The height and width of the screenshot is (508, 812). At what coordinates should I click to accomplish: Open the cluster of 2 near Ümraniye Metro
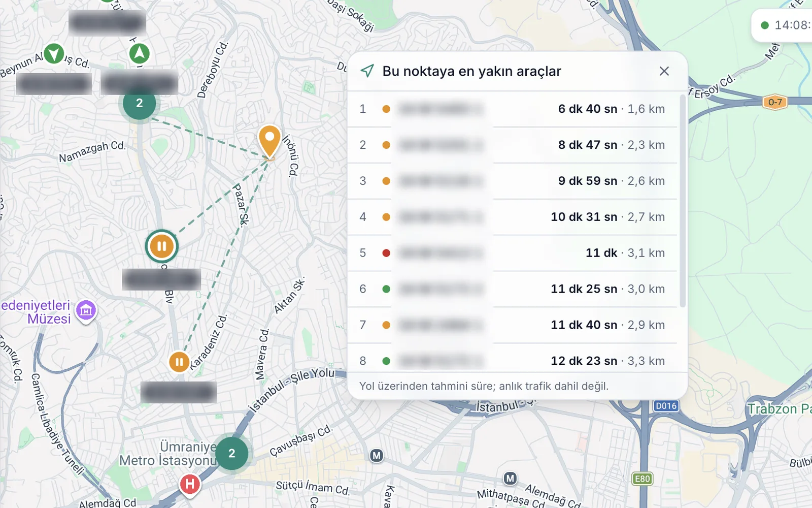232,453
